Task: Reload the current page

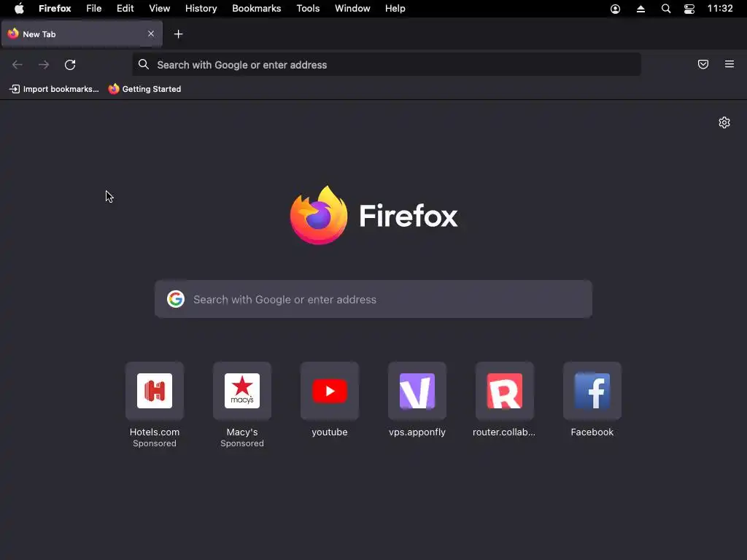Action: [70, 65]
